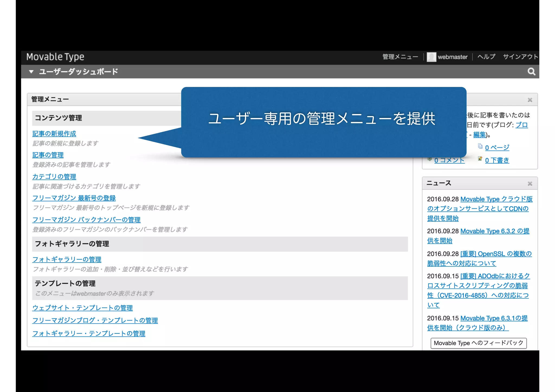The width and height of the screenshot is (555, 392).
Task: Click text 記事に関連づけるカテゴリを管理します
Action: pos(86,187)
